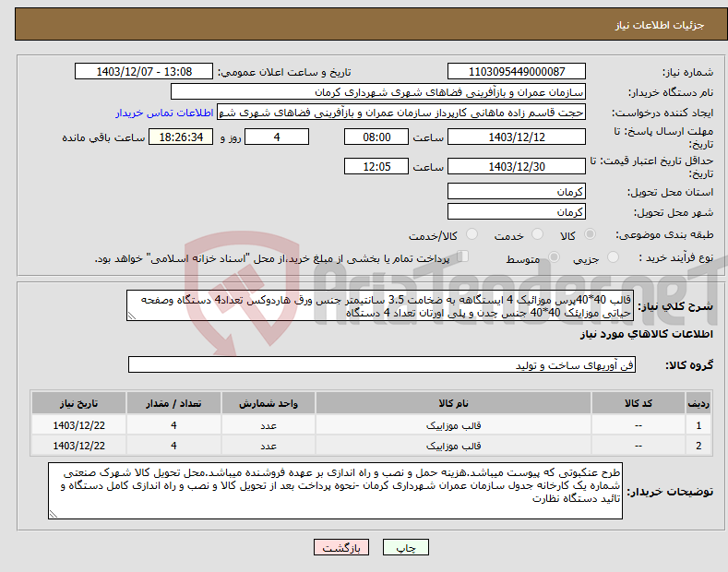
Task: Click the request creator name field
Action: point(401,113)
